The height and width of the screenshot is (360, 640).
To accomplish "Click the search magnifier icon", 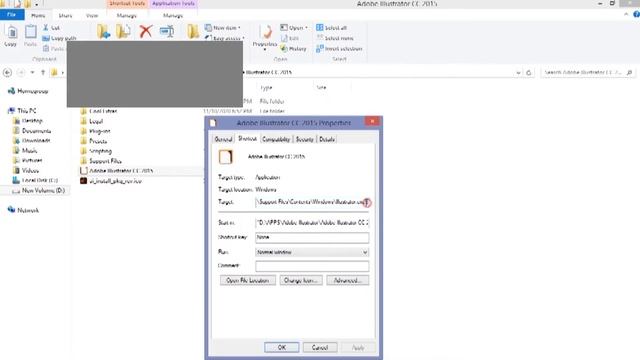I will click(629, 73).
